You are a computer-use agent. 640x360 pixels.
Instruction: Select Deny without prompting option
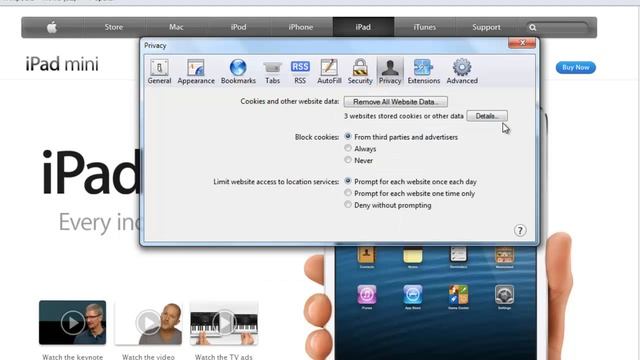348,204
